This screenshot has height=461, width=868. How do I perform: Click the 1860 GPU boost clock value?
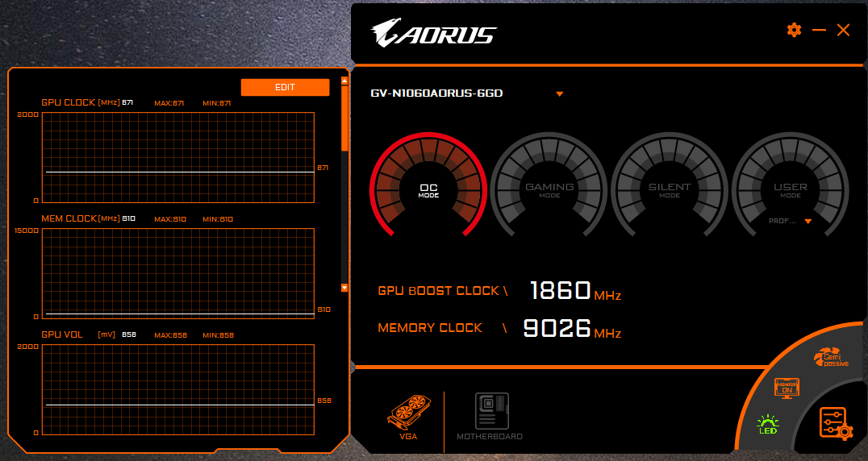tap(560, 290)
